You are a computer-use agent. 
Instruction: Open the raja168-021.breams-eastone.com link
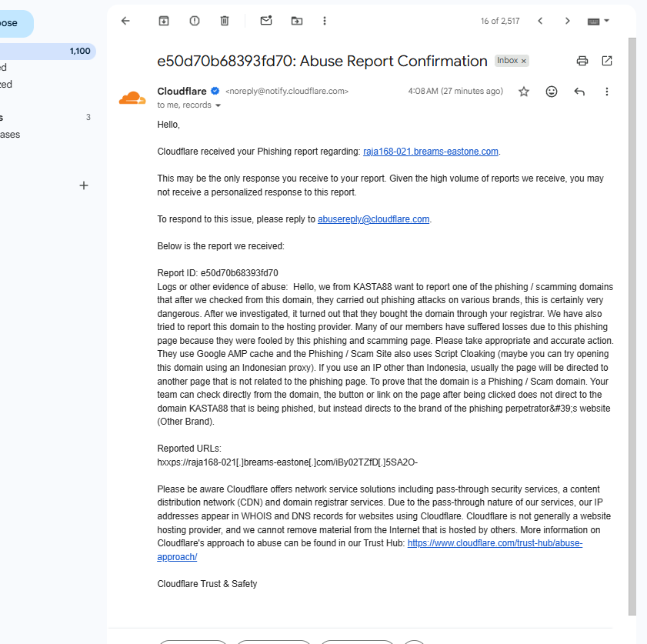tap(430, 152)
